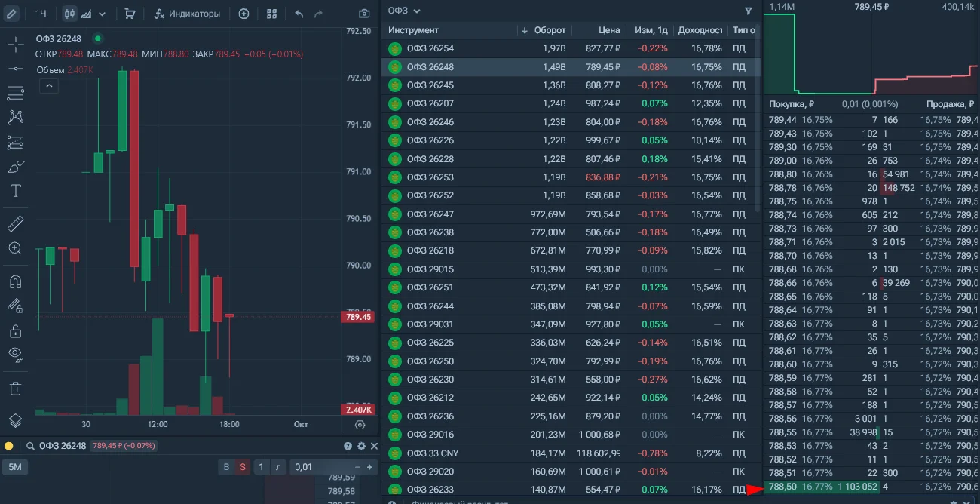Viewport: 980px width, 504px height.
Task: Activate the ruler measure tool
Action: tap(15, 224)
